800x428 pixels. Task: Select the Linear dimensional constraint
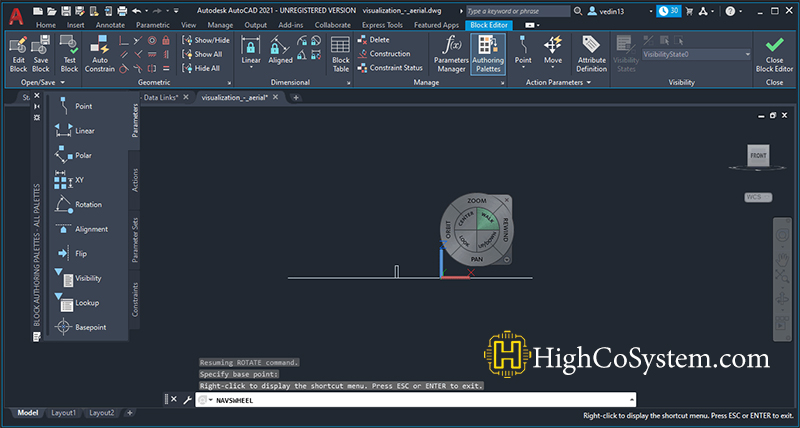(x=251, y=53)
